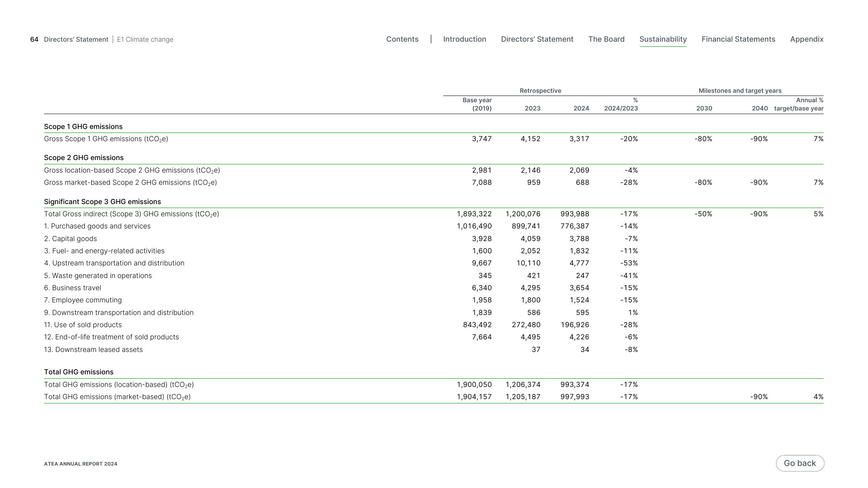
Task: Click Upstream transportation and distribution row
Action: 114,263
